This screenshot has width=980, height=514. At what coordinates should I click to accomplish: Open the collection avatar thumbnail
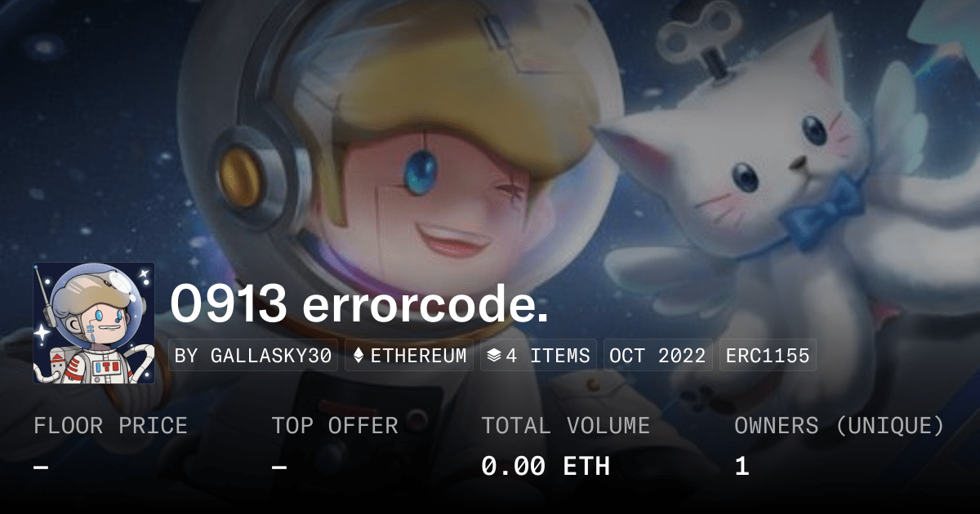tap(94, 323)
